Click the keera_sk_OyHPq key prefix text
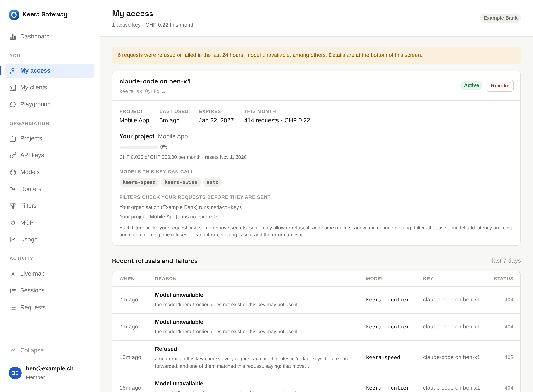 coord(142,91)
